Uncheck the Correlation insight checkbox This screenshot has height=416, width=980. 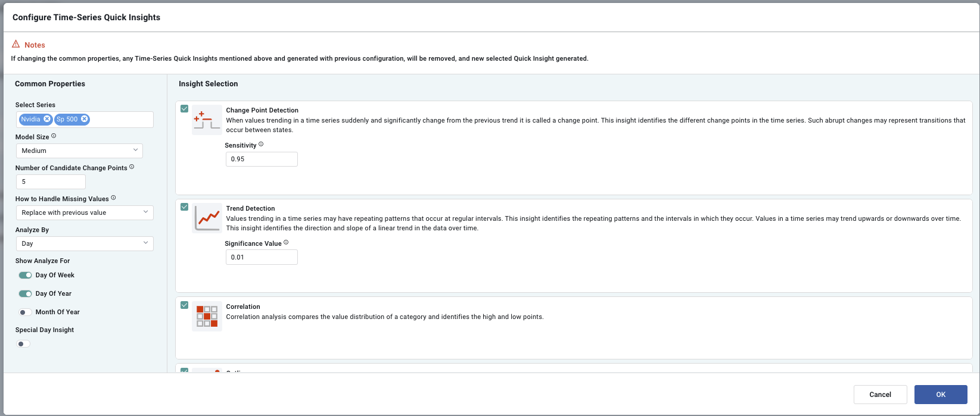185,305
